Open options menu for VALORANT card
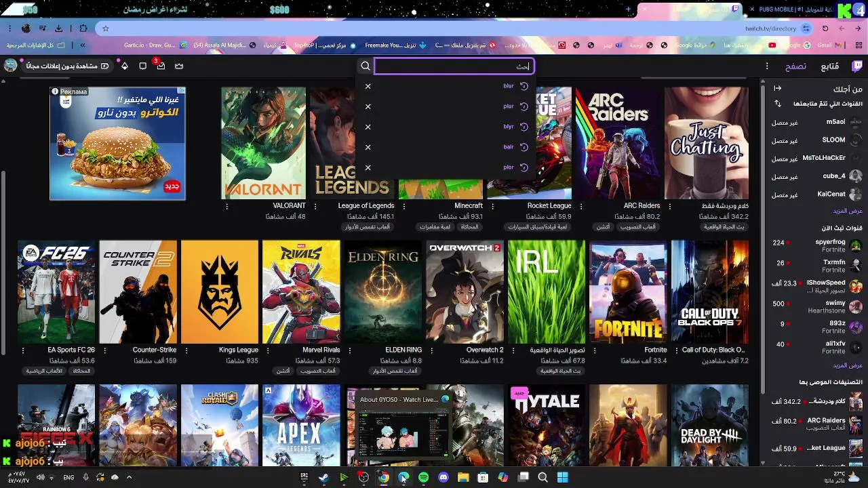This screenshot has width=868, height=488. 226,206
